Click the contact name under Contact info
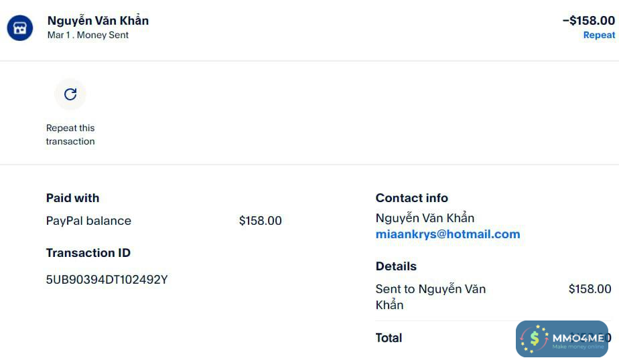619x364 pixels. (425, 218)
